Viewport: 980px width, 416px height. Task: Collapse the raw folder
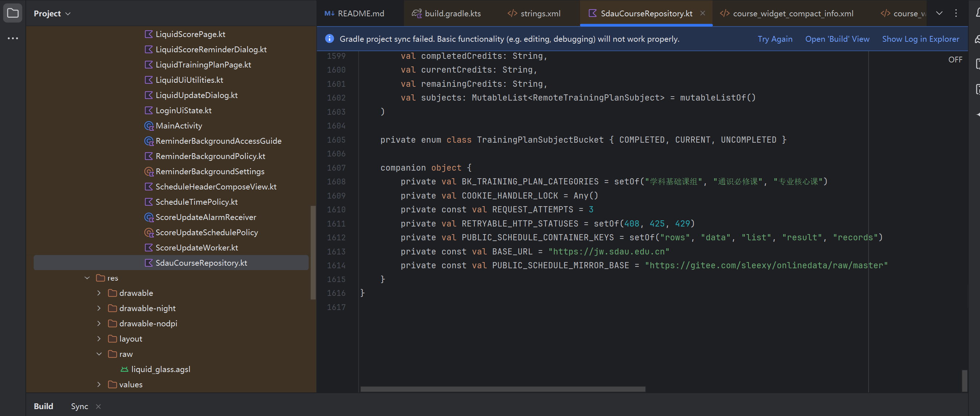point(99,354)
